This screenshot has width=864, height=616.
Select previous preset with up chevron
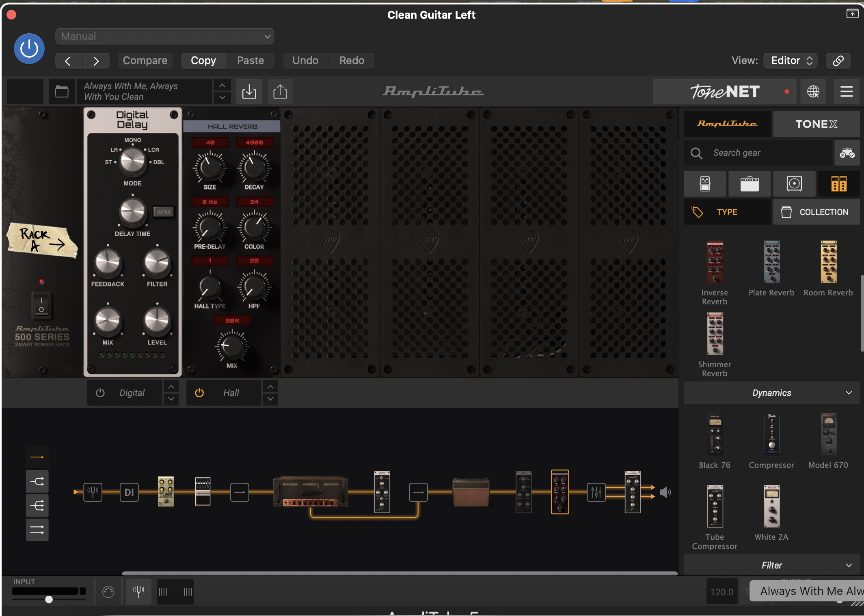tap(222, 85)
